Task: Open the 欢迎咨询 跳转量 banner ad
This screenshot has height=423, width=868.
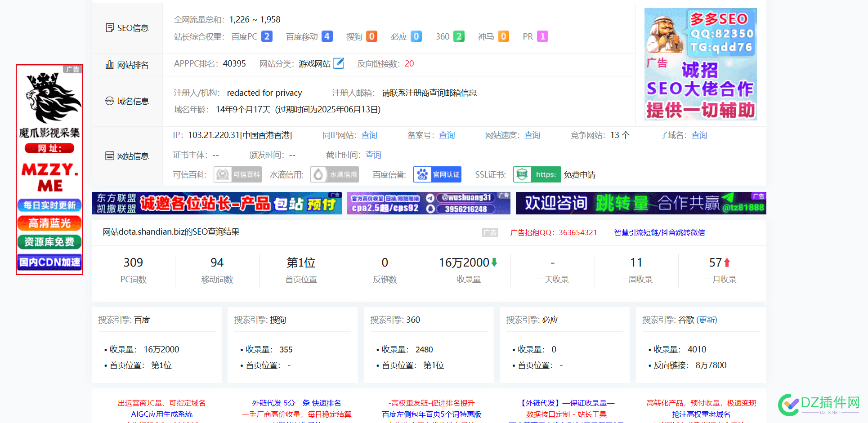Action: tap(641, 203)
